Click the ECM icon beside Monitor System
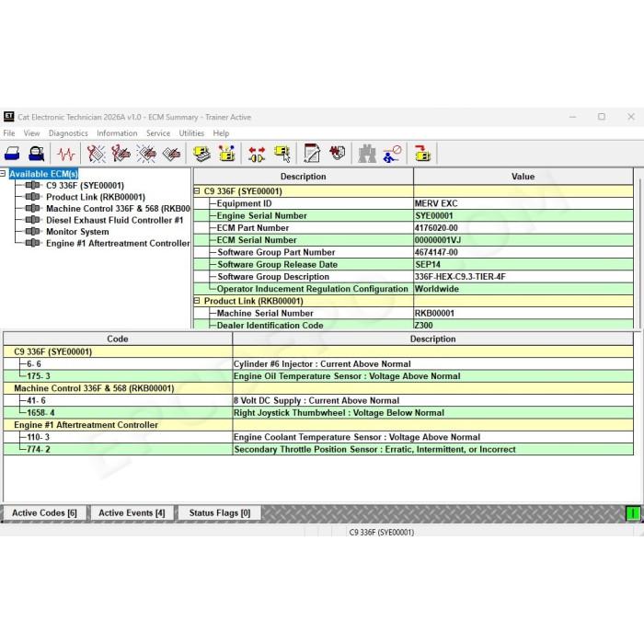The height and width of the screenshot is (644, 644). click(x=32, y=231)
